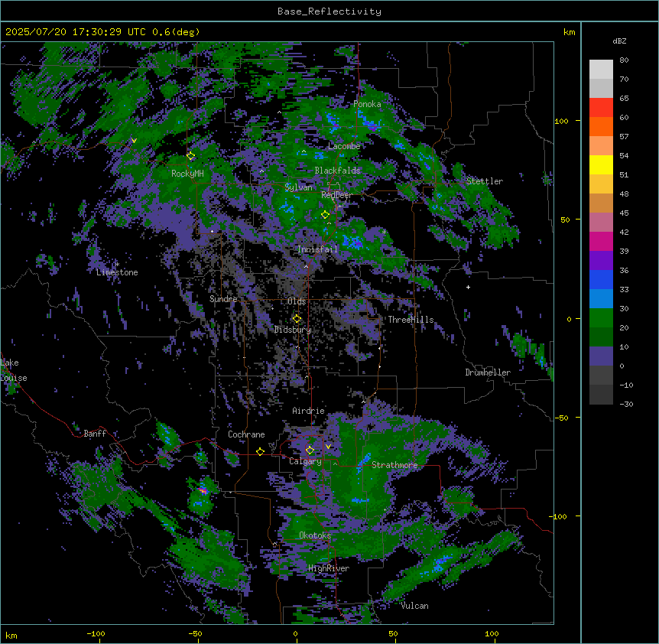Viewport: 659px width, 644px height.
Task: Click the Cochrane city label
Action: pos(246,434)
